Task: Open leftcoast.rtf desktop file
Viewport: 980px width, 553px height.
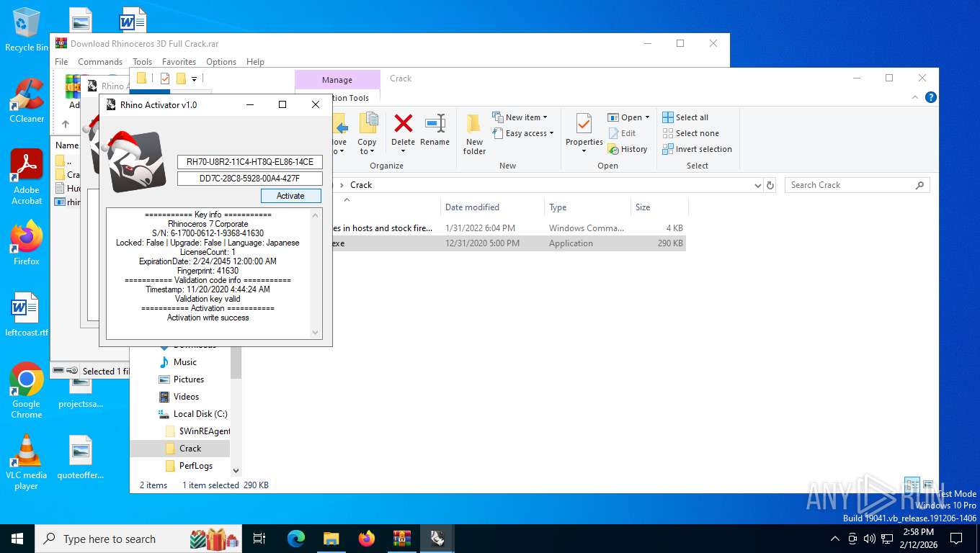Action: tap(27, 315)
